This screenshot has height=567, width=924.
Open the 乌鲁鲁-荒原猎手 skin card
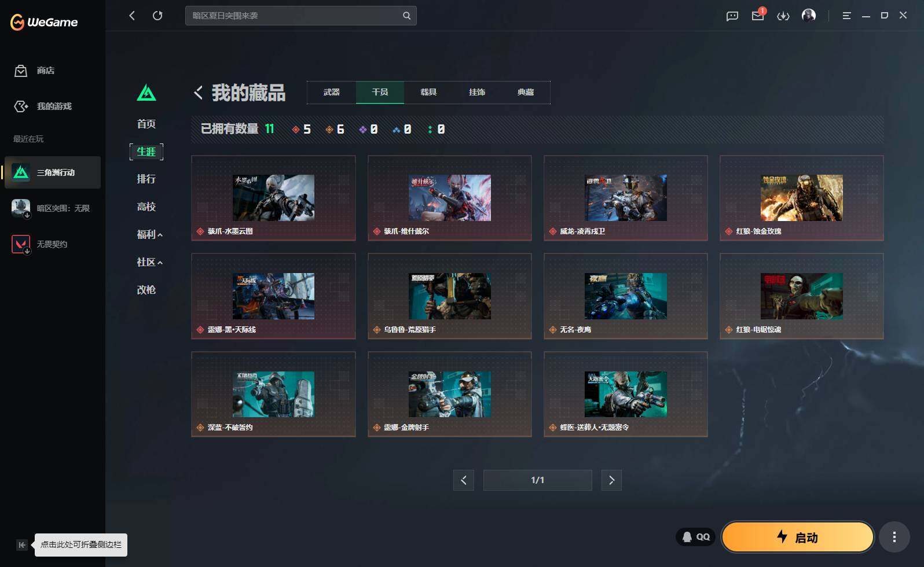click(450, 296)
